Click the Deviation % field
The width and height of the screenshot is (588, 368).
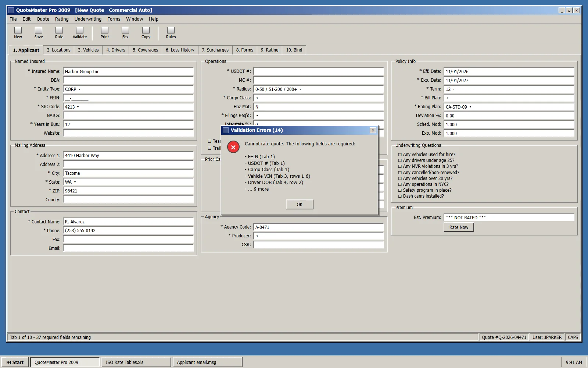509,116
